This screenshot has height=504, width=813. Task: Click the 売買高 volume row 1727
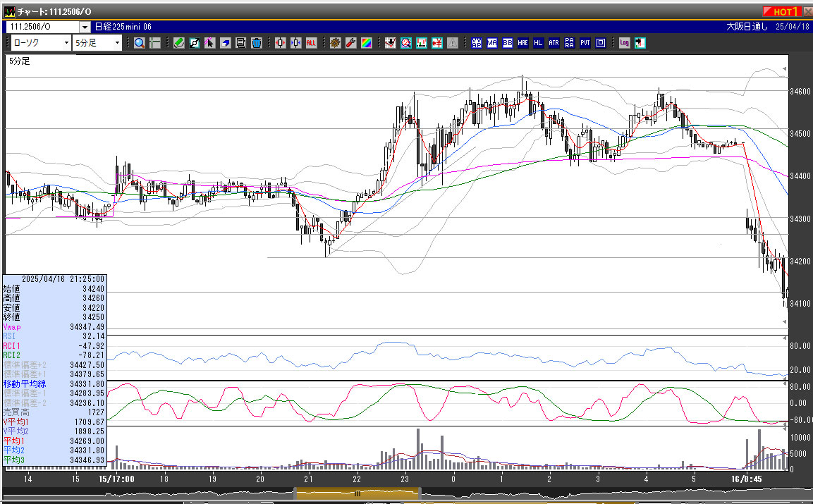tap(54, 412)
